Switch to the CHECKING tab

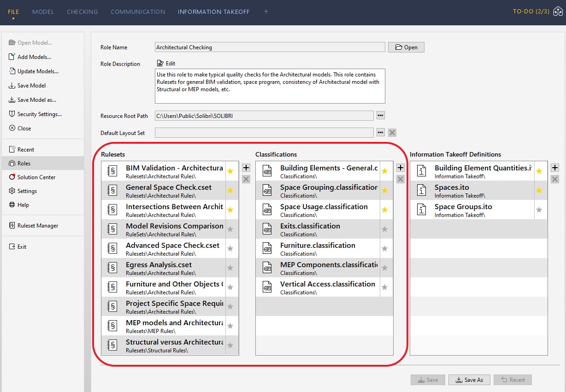pyautogui.click(x=82, y=12)
